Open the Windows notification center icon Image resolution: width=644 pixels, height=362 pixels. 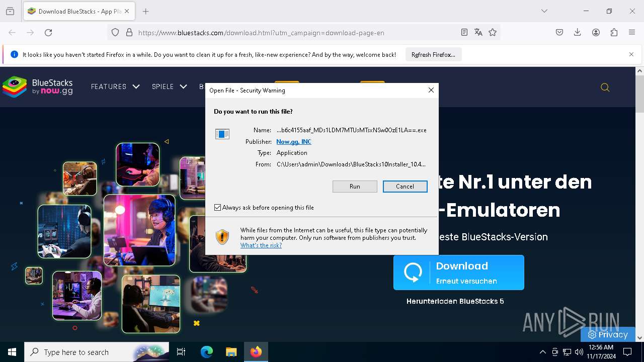pyautogui.click(x=628, y=352)
